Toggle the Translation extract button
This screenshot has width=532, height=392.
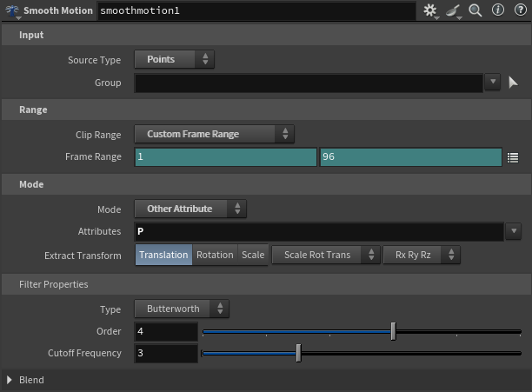(163, 255)
